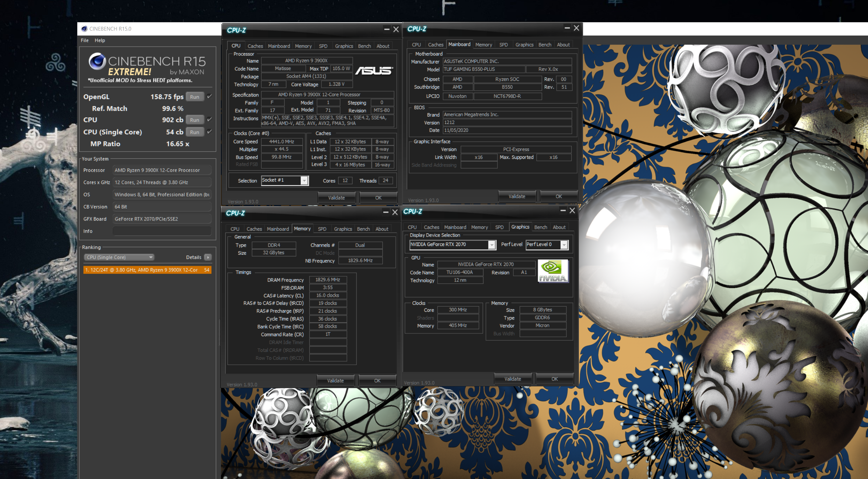Close the CPU-Z Mainboard window

click(x=576, y=28)
